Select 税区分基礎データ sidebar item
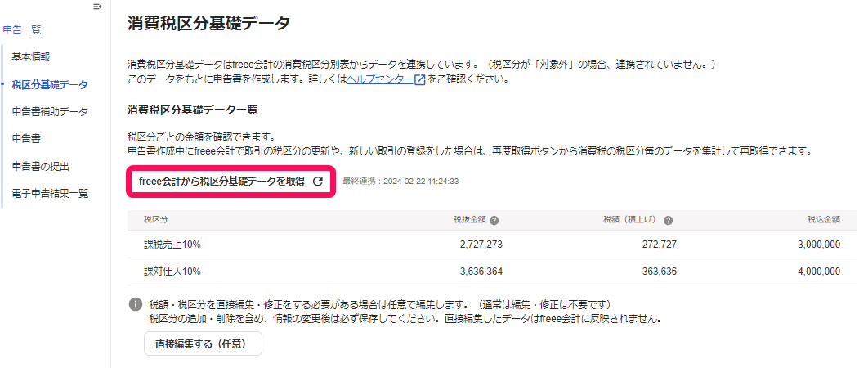 (50, 85)
